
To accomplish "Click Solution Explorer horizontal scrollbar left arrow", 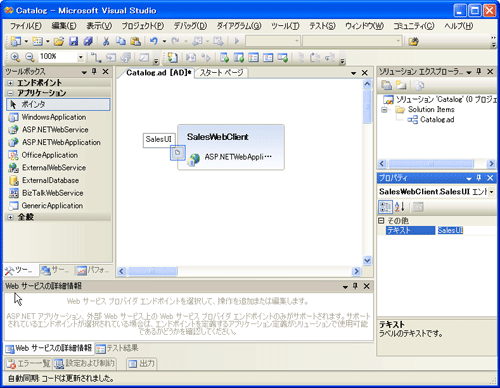I will point(382,163).
